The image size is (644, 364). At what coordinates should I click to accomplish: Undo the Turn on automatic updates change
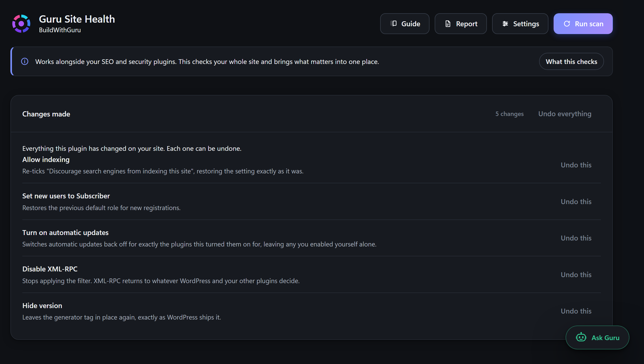click(x=576, y=238)
